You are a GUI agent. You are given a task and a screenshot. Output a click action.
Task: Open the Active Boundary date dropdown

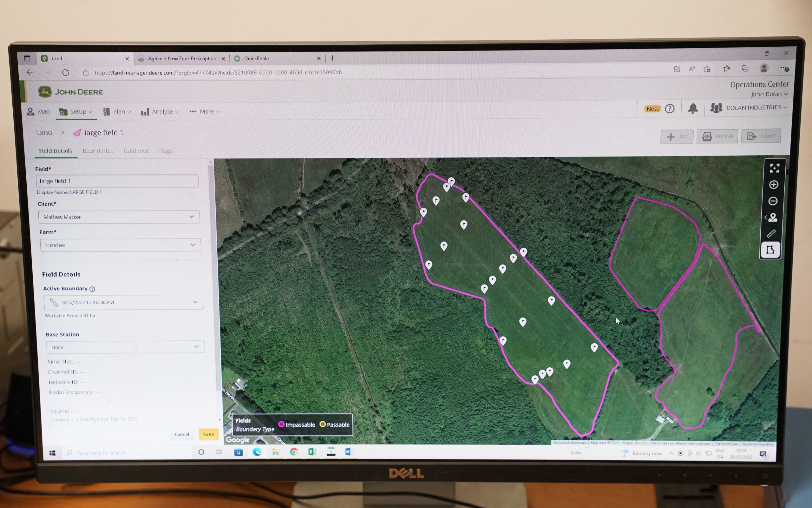123,302
